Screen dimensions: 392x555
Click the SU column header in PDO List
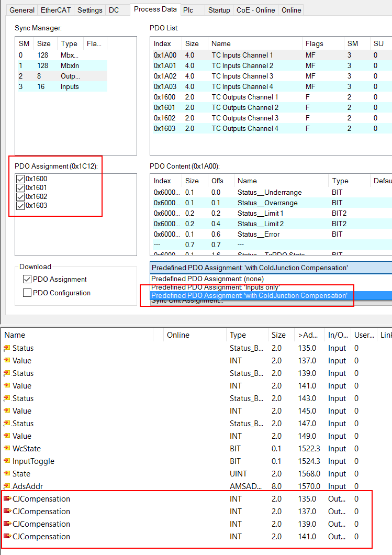pyautogui.click(x=381, y=43)
